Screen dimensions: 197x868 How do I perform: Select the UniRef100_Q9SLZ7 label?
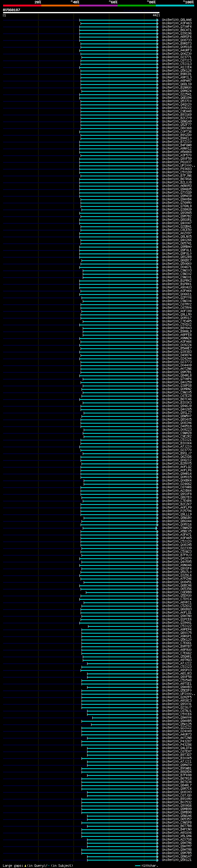(x=176, y=413)
